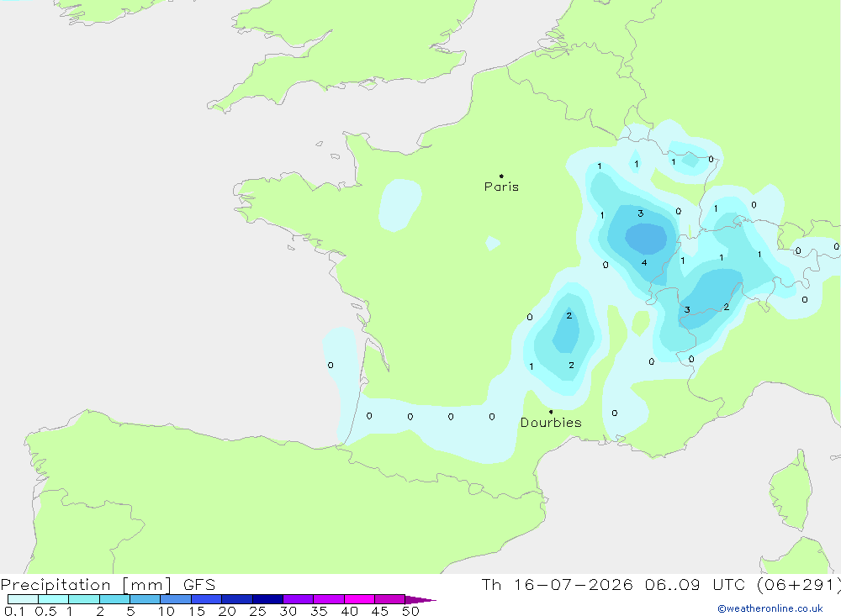Image resolution: width=841 pixels, height=616 pixels.
Task: Click the legend label 35
Action: pyautogui.click(x=319, y=611)
